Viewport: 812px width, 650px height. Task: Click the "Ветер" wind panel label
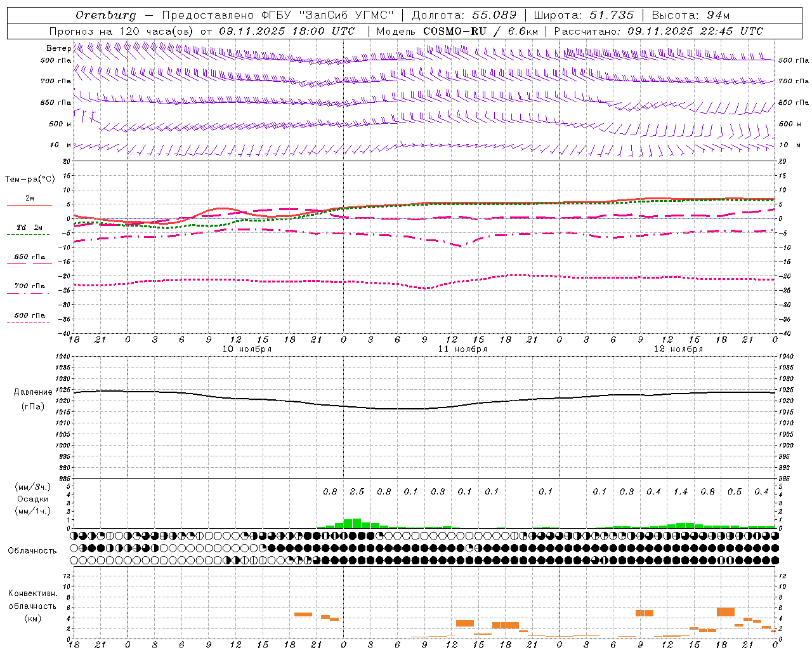coord(58,48)
